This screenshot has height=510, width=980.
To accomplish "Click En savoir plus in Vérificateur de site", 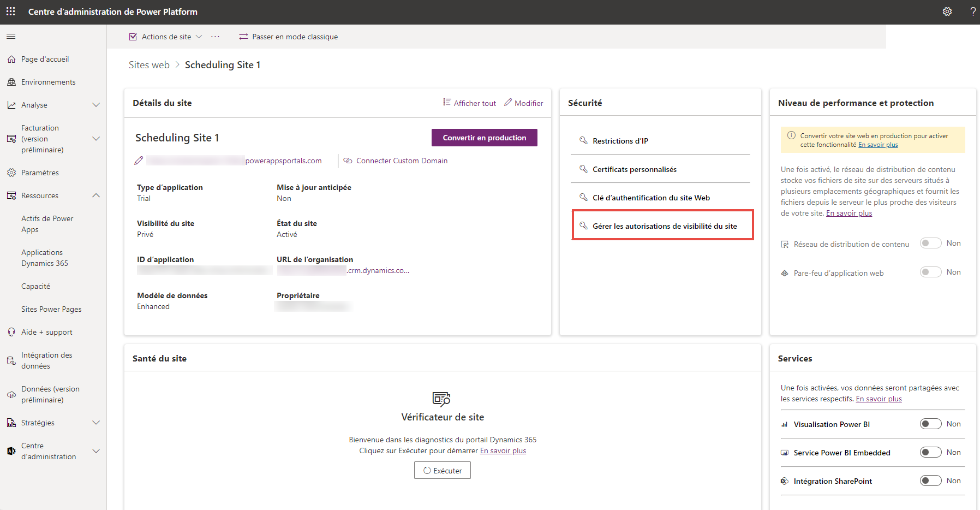I will click(503, 450).
